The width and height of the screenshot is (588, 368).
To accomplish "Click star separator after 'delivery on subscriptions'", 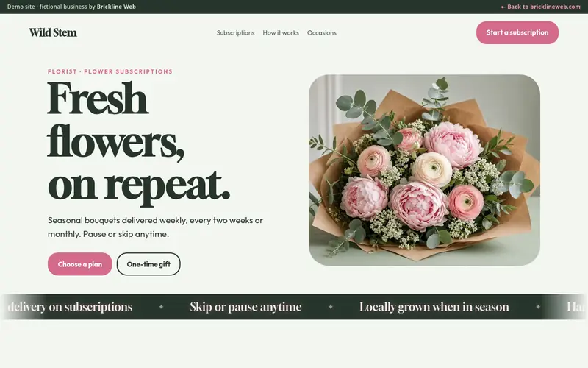I will click(161, 307).
